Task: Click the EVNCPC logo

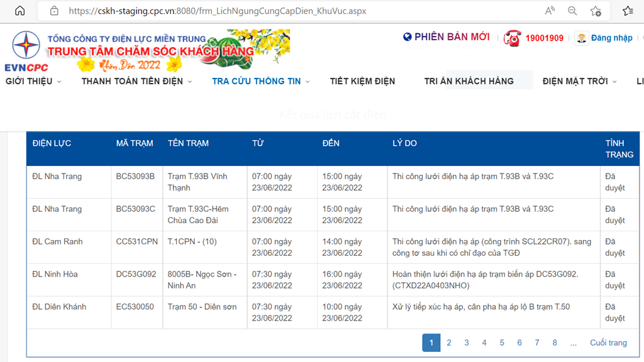Action: tap(26, 52)
